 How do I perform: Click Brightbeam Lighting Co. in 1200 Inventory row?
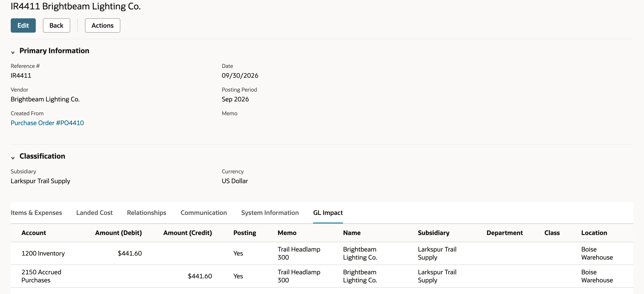click(x=360, y=253)
